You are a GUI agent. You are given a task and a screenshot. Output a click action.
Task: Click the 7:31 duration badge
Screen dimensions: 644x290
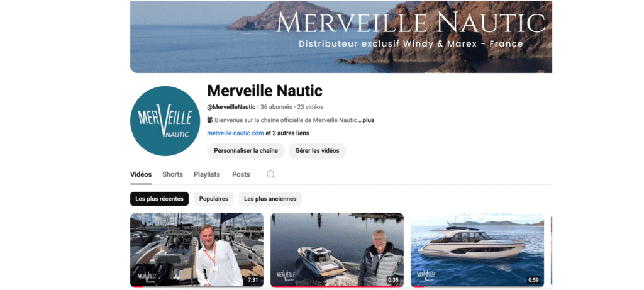coord(253,280)
